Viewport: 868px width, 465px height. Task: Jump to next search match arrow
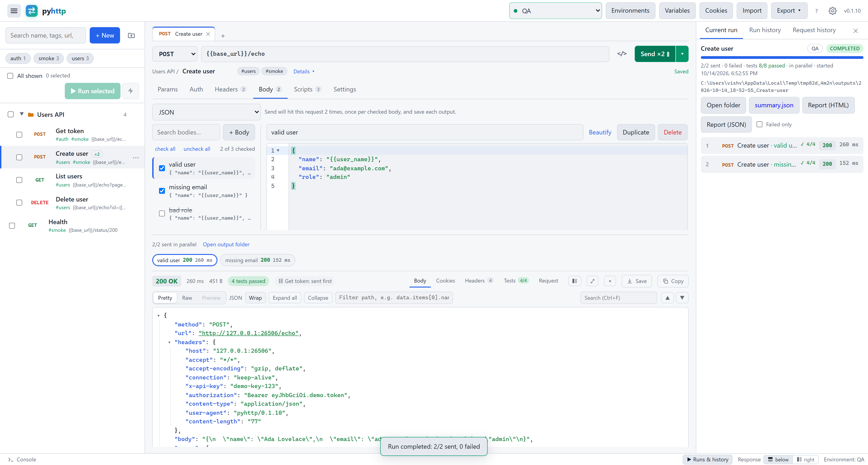682,298
